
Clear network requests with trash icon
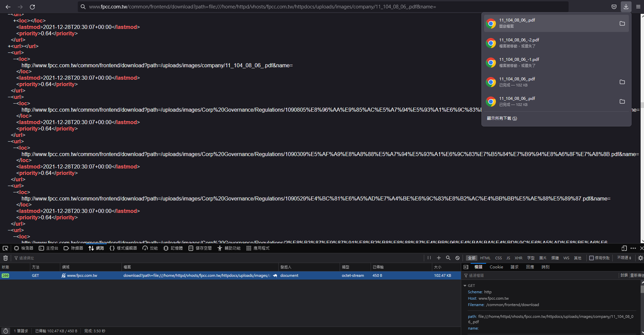(x=5, y=258)
